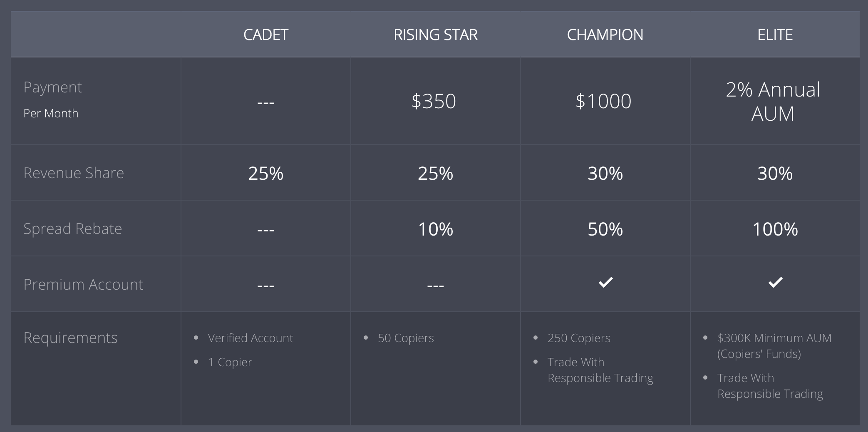Select the Cadet 25% revenue share
This screenshot has width=868, height=432.
[266, 174]
